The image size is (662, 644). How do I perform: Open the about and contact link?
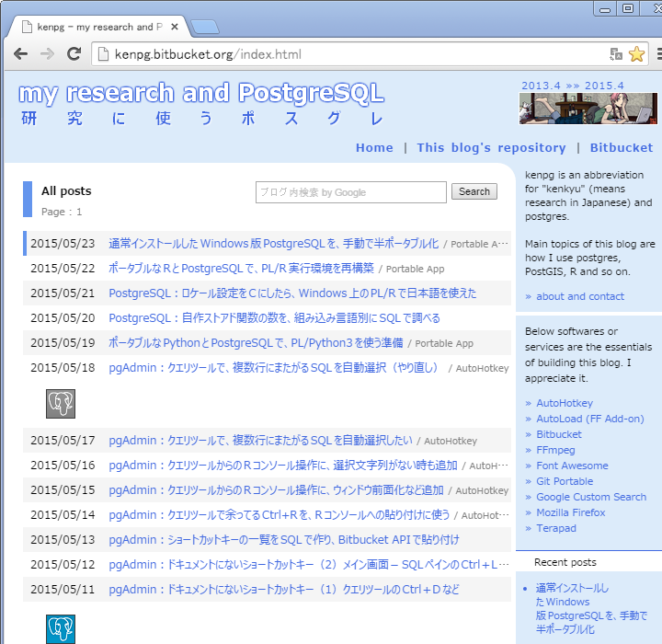579,296
